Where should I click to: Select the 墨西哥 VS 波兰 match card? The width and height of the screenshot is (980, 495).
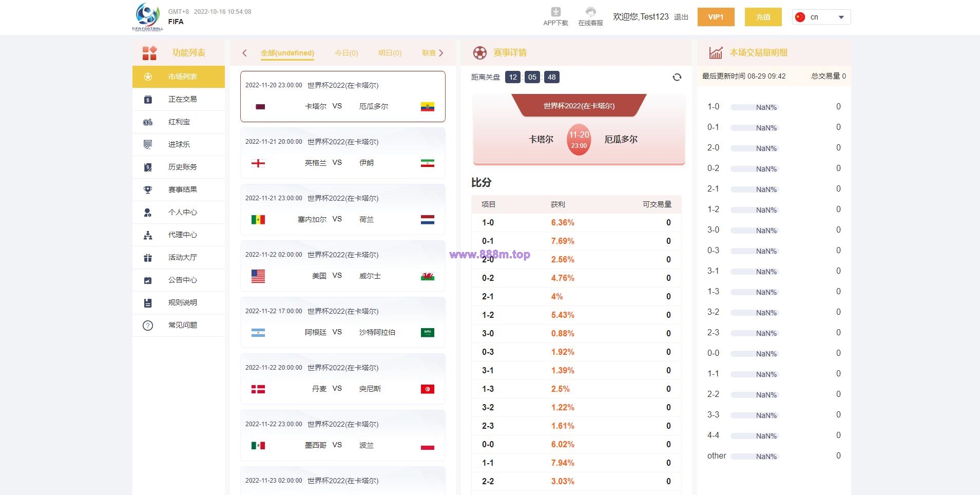[343, 435]
